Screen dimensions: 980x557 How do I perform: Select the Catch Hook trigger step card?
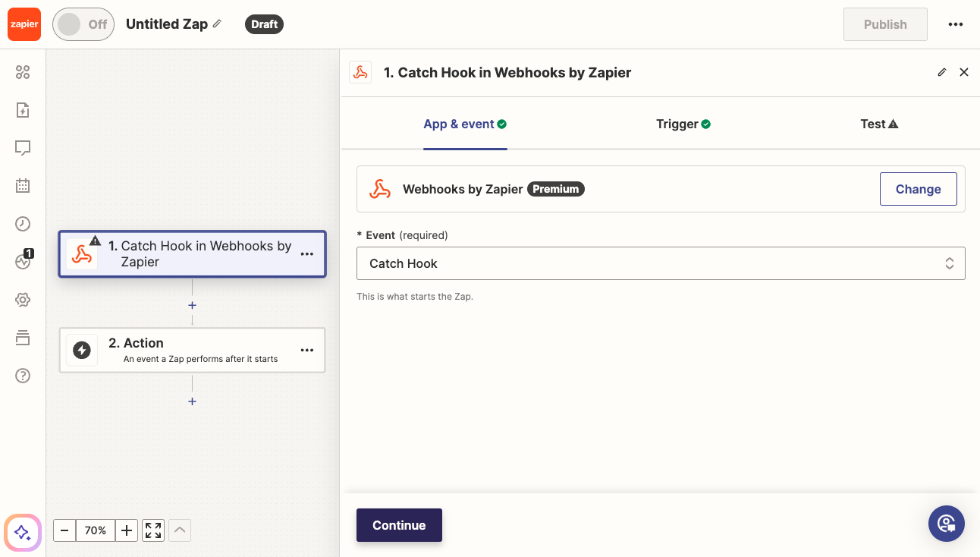[x=193, y=254]
